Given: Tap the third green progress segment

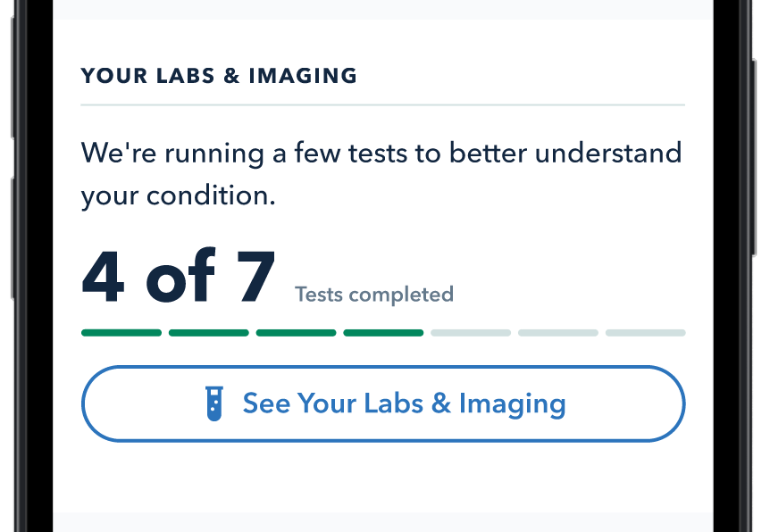Looking at the screenshot, I should tap(297, 333).
